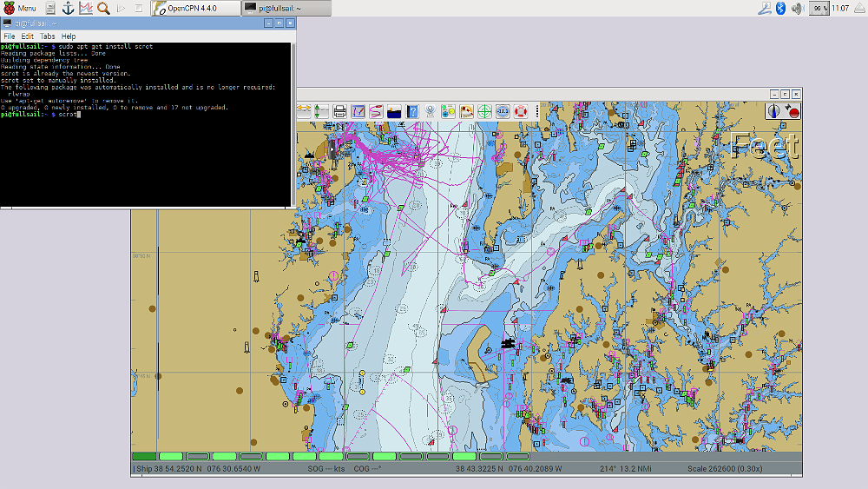Toggle the crosshair target tracking icon
The image size is (868, 489).
[484, 111]
